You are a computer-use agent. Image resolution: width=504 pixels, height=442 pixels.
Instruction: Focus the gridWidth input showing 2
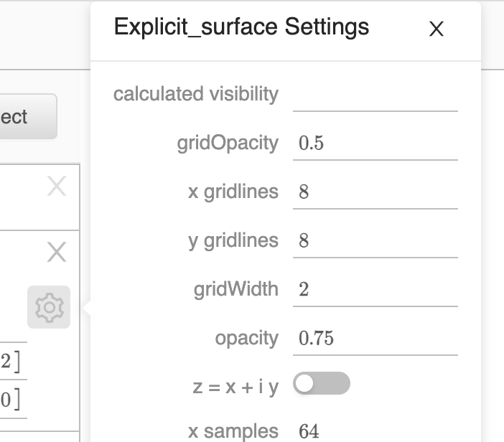click(375, 289)
